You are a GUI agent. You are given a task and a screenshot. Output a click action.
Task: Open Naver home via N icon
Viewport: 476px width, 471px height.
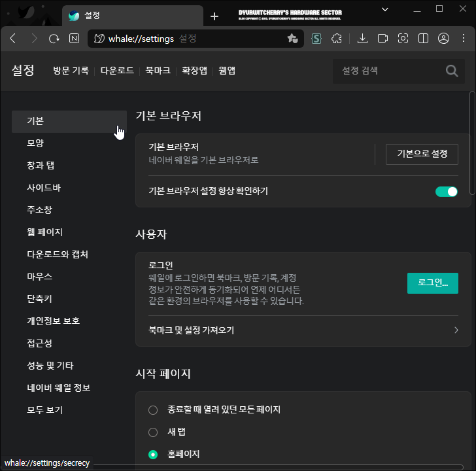pyautogui.click(x=75, y=39)
